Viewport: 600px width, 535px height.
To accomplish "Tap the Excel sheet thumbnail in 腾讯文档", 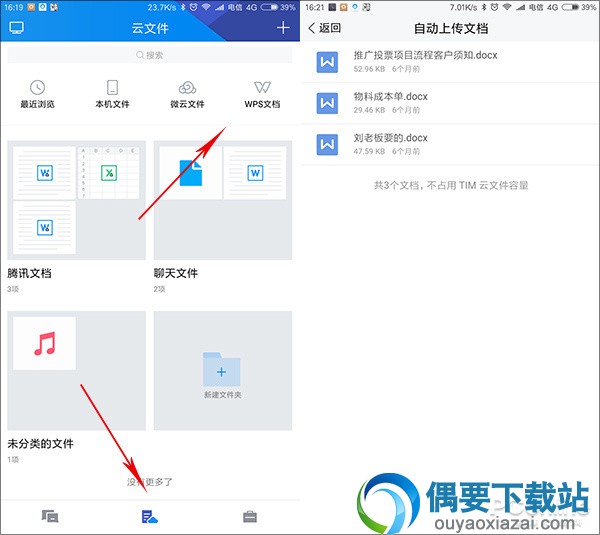I will (x=109, y=173).
